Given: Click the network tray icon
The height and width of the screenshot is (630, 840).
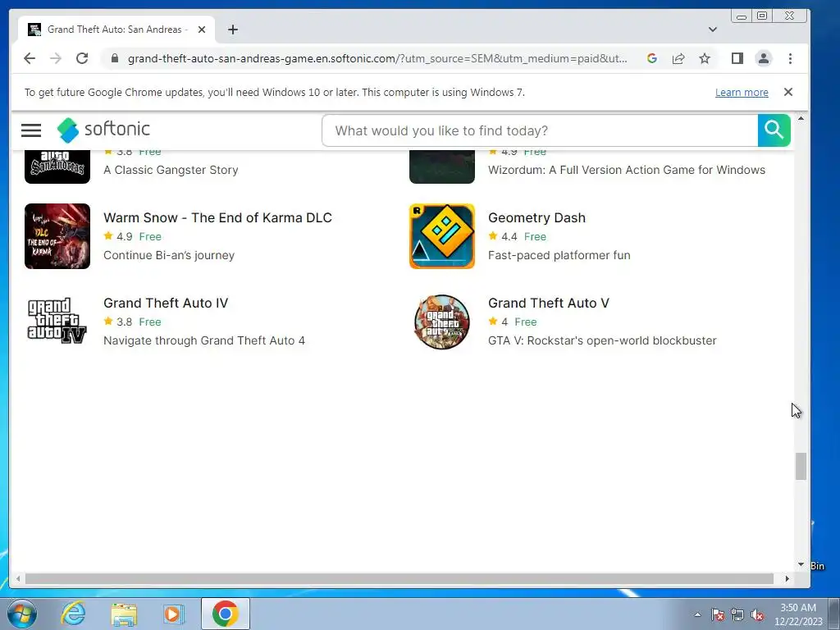Looking at the screenshot, I should tap(737, 614).
